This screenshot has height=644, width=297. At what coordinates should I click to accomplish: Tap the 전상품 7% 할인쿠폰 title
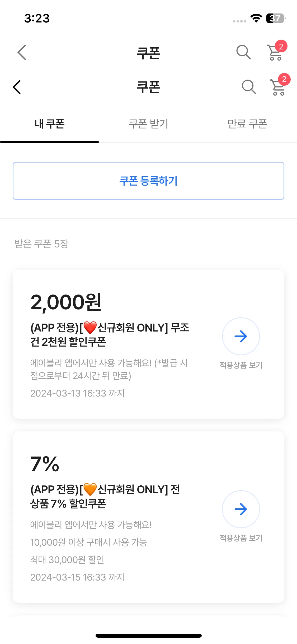pos(105,496)
